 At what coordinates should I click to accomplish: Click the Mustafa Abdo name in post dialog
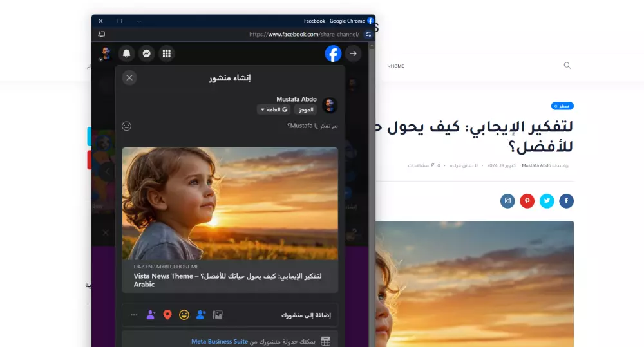coord(296,99)
